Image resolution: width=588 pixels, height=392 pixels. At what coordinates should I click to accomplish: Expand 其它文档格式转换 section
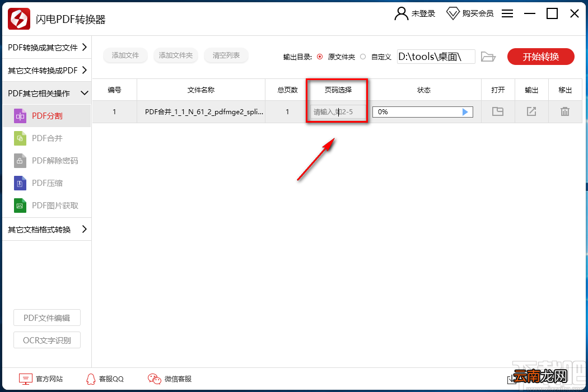click(x=47, y=229)
